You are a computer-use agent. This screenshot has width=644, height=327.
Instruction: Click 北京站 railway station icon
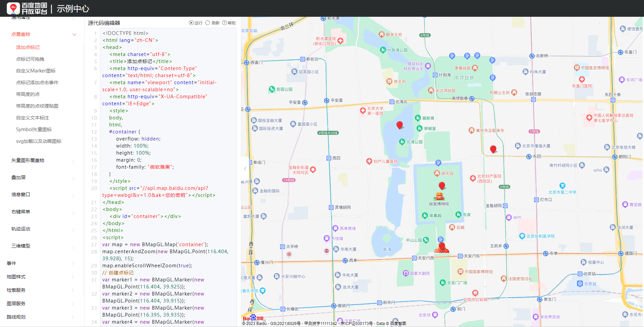coord(580,284)
